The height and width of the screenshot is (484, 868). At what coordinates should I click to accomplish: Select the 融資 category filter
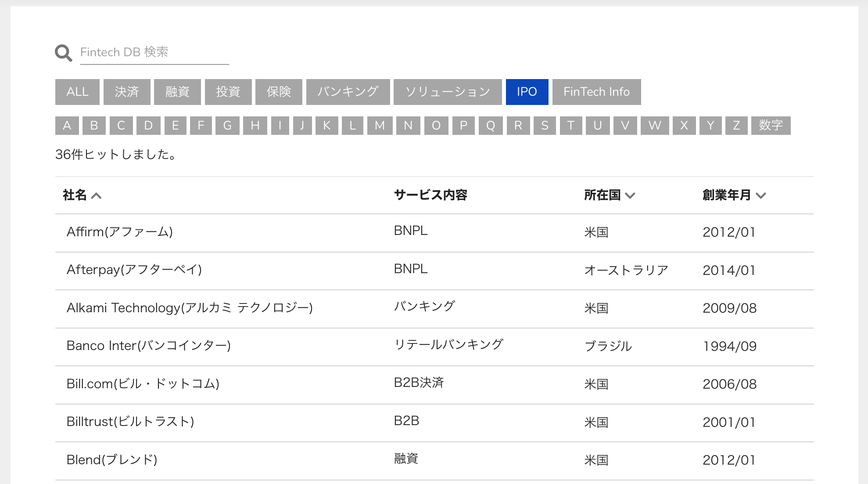(177, 92)
